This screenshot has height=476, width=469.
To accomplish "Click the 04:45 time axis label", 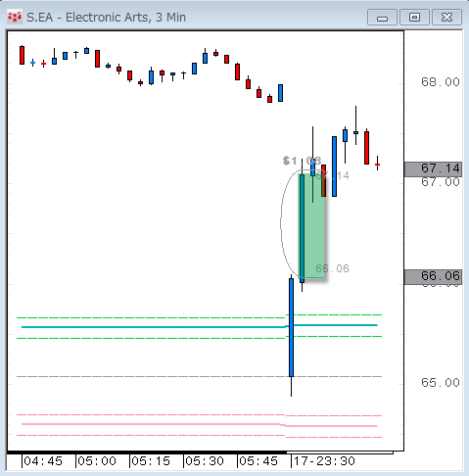I will (x=43, y=461).
